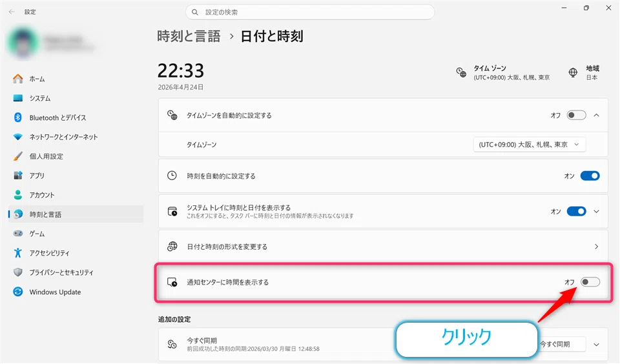Open the ホーム page via its house icon
Screen dimensions: 620x364
pyautogui.click(x=18, y=79)
